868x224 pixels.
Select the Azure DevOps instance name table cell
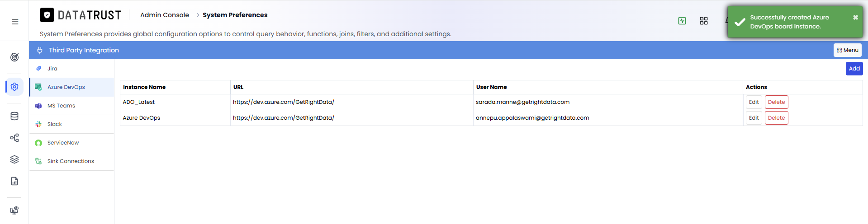(175, 118)
